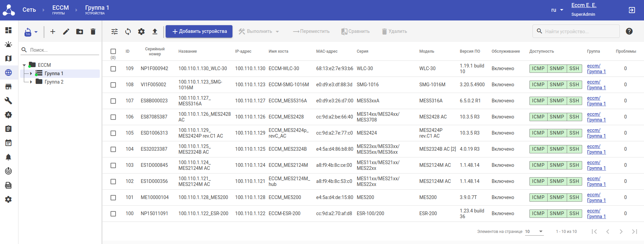This screenshot has height=244, width=644.
Task: Open the help question mark icon
Action: [629, 31]
